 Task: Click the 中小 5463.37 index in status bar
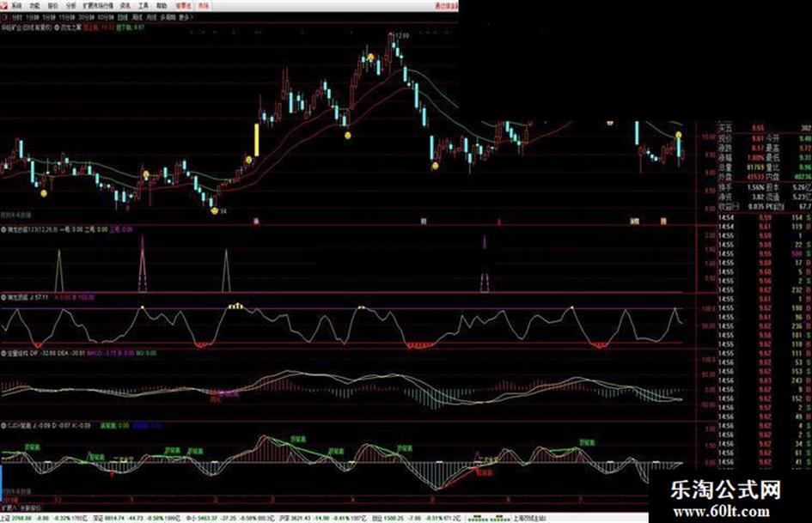coord(200,518)
